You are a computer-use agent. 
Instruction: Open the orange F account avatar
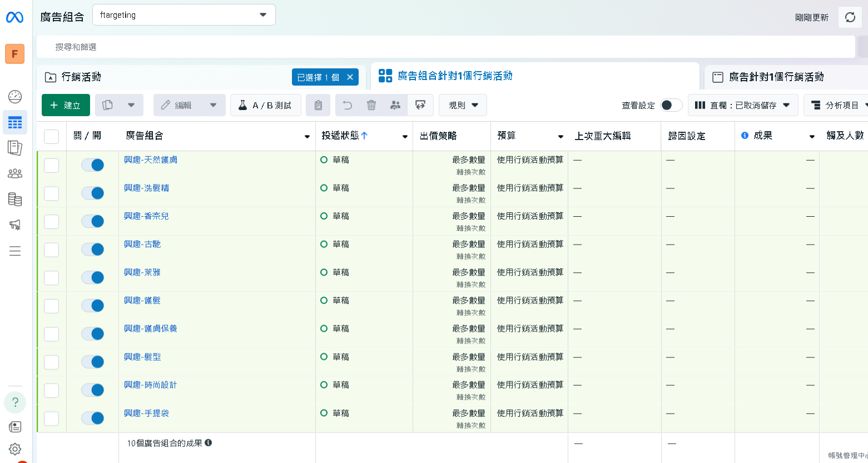click(14, 54)
